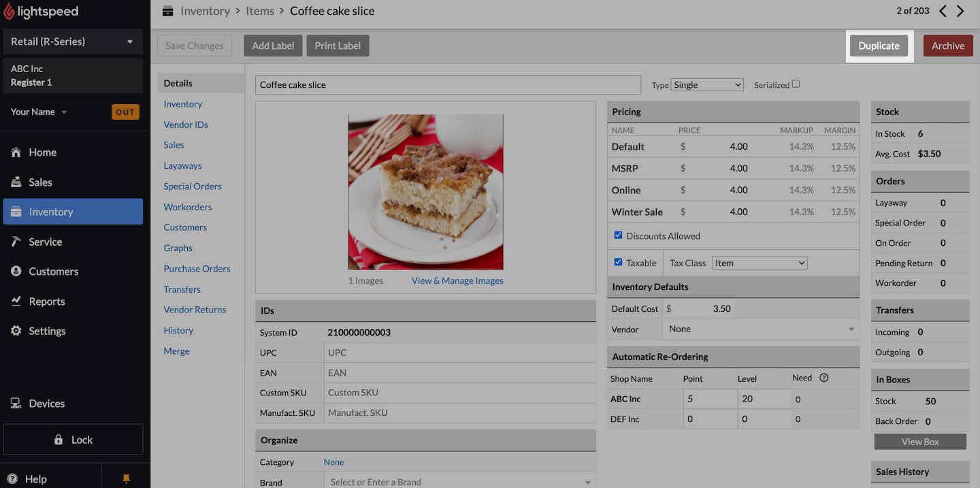Open the History tab
The height and width of the screenshot is (488, 980).
point(178,330)
